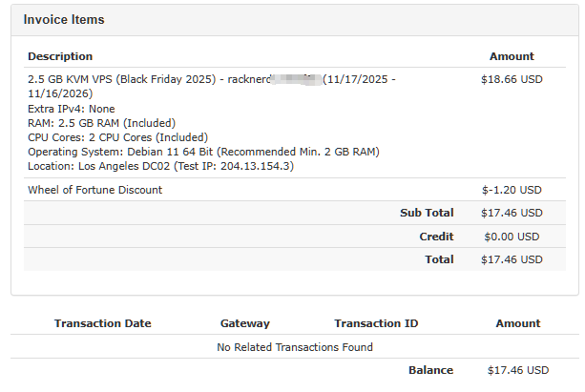Click the Transaction Date column header
Viewport: 585px width, 392px height.
tap(103, 323)
